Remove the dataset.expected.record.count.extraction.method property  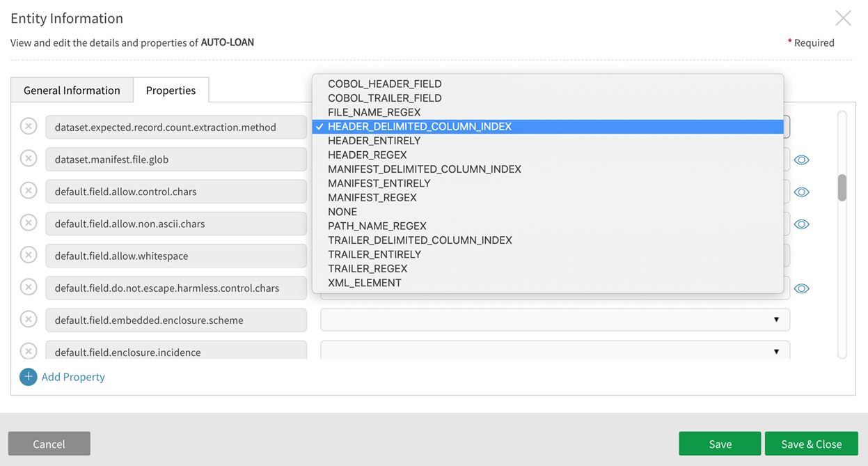click(x=29, y=127)
